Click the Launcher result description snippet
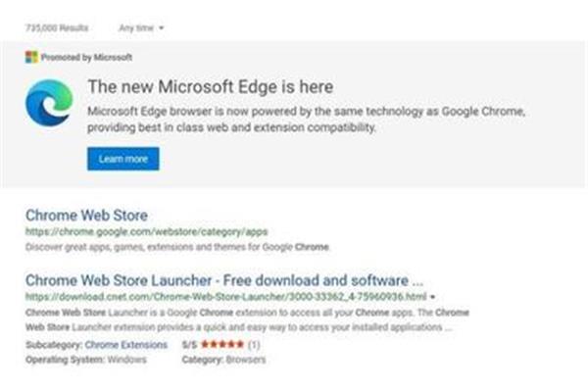The image size is (588, 392). tap(247, 320)
